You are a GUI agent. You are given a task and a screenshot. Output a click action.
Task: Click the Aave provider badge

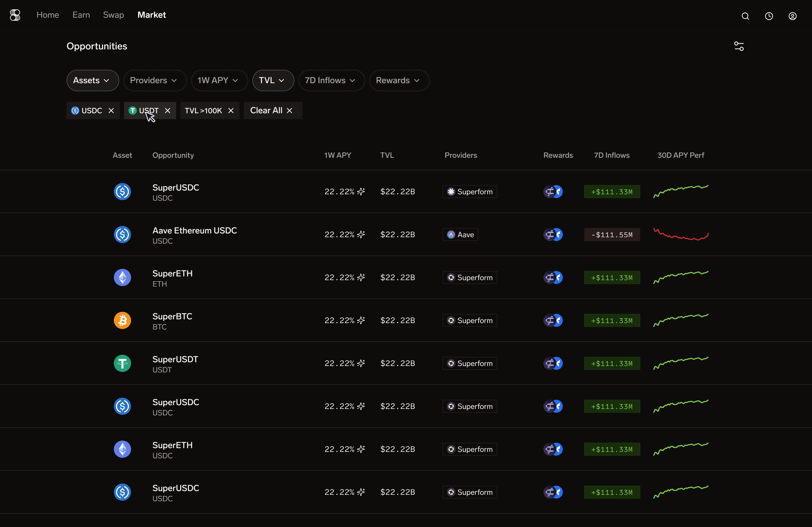[x=460, y=235]
